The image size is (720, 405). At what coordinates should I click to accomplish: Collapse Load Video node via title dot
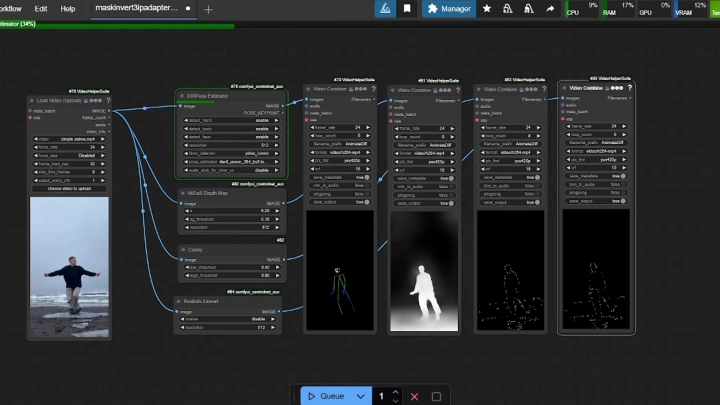[x=32, y=101]
